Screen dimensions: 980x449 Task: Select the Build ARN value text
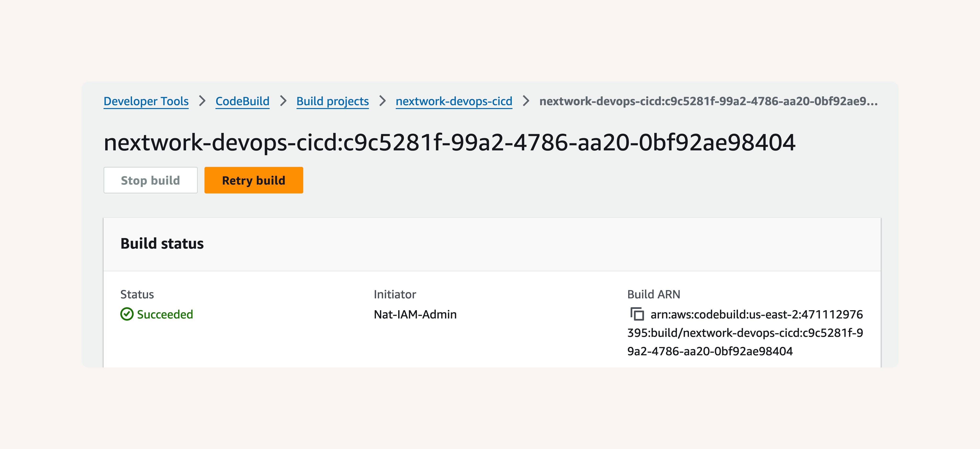(x=745, y=333)
